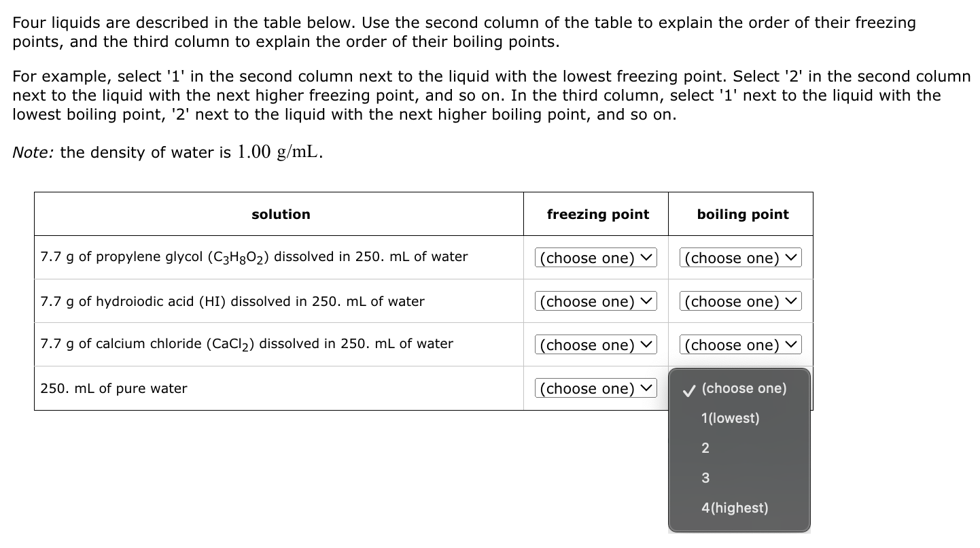Screen dimensions: 980x548
Task: Open the boiling point dropdown for calcium chloride
Action: point(740,345)
